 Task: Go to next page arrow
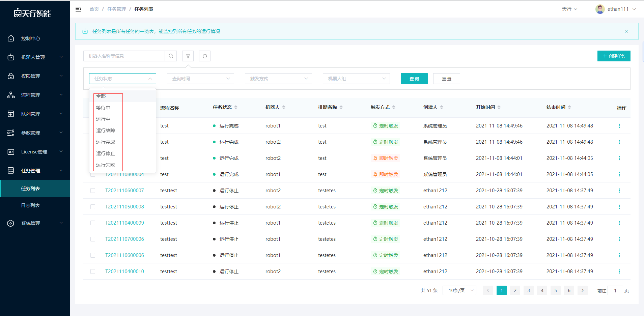pos(583,290)
